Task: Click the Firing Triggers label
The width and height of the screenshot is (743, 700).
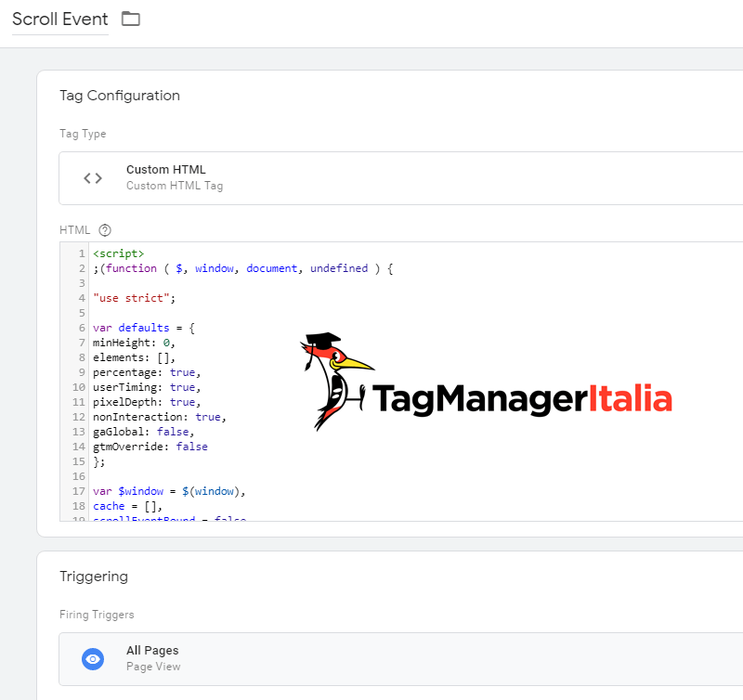Action: 97,615
